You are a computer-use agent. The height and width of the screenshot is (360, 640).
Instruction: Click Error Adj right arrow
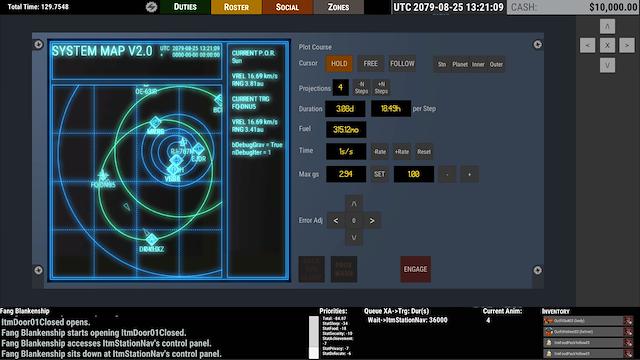[372, 221]
